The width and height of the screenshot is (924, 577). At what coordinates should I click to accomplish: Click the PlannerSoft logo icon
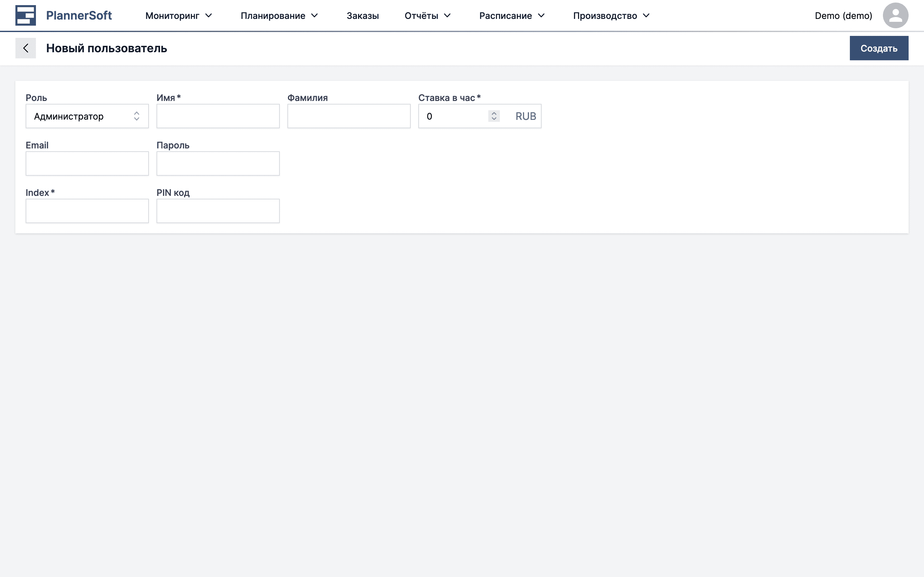pos(25,15)
